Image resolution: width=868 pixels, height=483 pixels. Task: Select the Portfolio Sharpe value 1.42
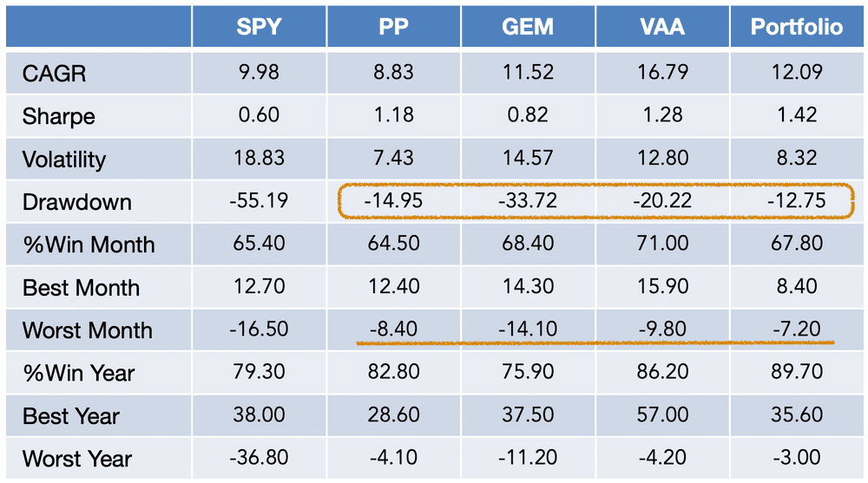click(797, 114)
